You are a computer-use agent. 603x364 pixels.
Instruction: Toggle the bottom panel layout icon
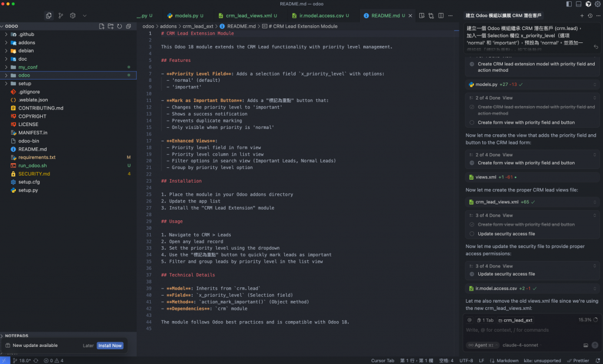pyautogui.click(x=578, y=4)
